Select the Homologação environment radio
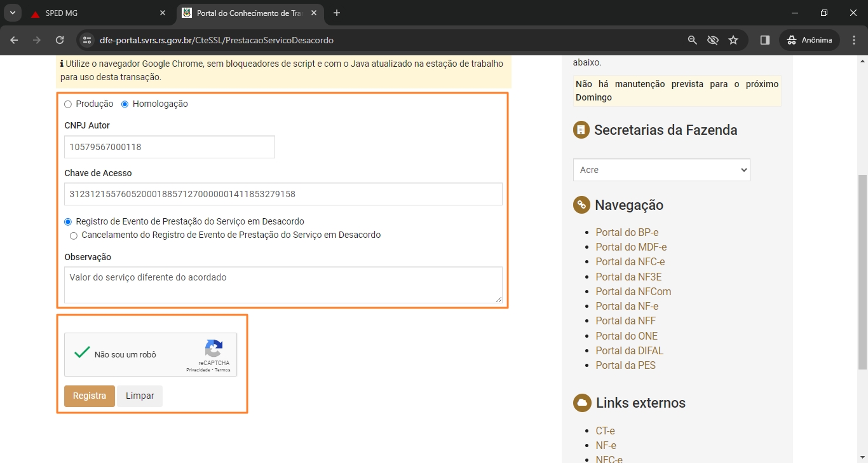868x463 pixels. (x=125, y=104)
